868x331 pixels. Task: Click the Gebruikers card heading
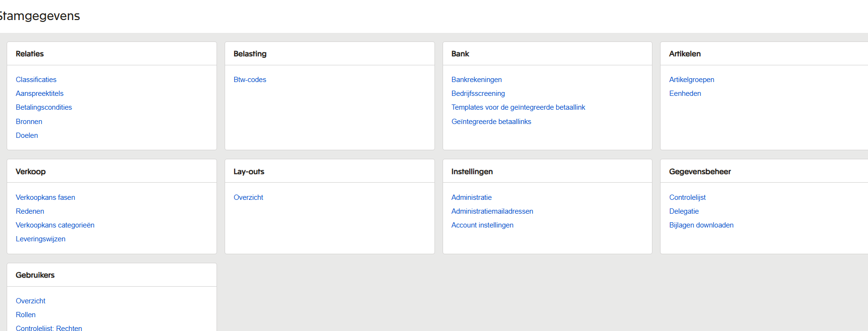[x=35, y=275]
